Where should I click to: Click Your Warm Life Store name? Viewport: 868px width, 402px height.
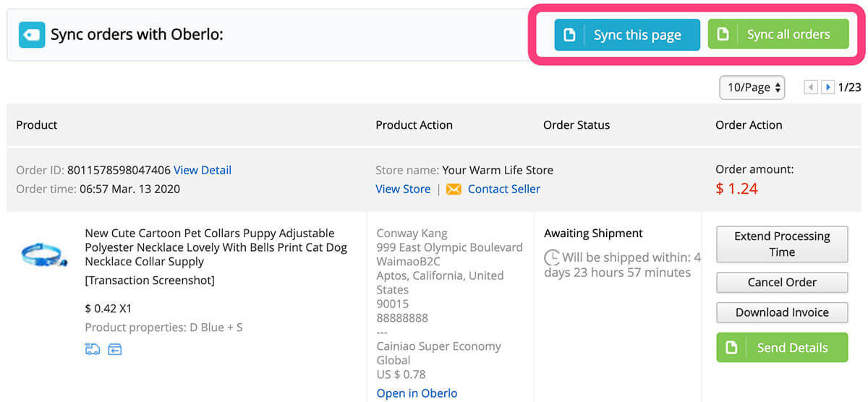click(x=498, y=171)
